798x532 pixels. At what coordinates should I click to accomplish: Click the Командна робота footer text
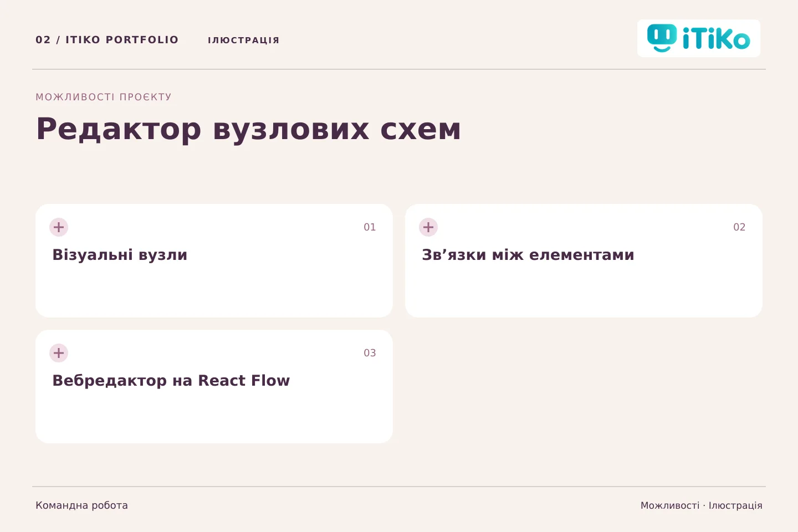81,505
